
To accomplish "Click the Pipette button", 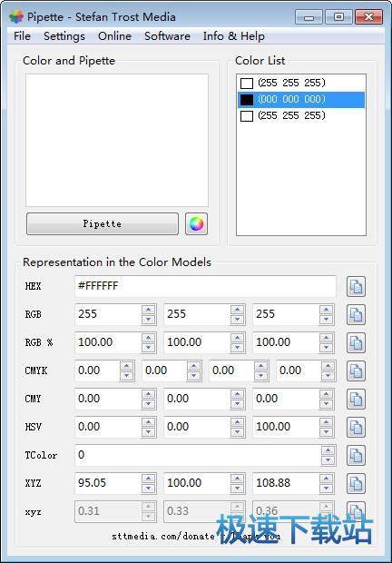I will click(x=103, y=223).
